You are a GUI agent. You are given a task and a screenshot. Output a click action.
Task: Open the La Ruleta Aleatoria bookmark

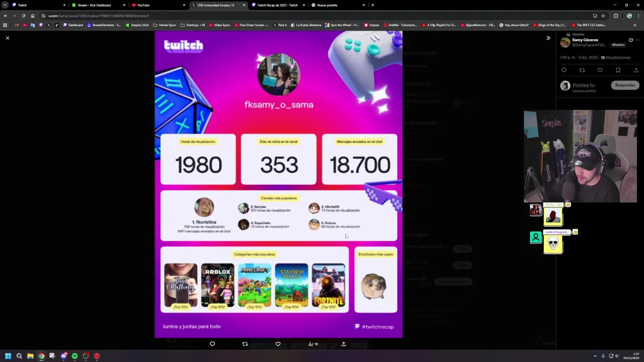(x=306, y=25)
